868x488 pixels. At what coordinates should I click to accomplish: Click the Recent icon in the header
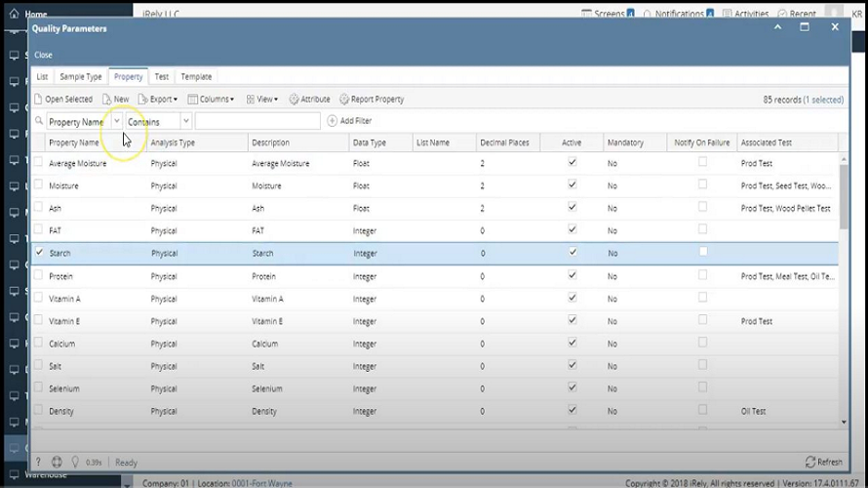pyautogui.click(x=782, y=14)
